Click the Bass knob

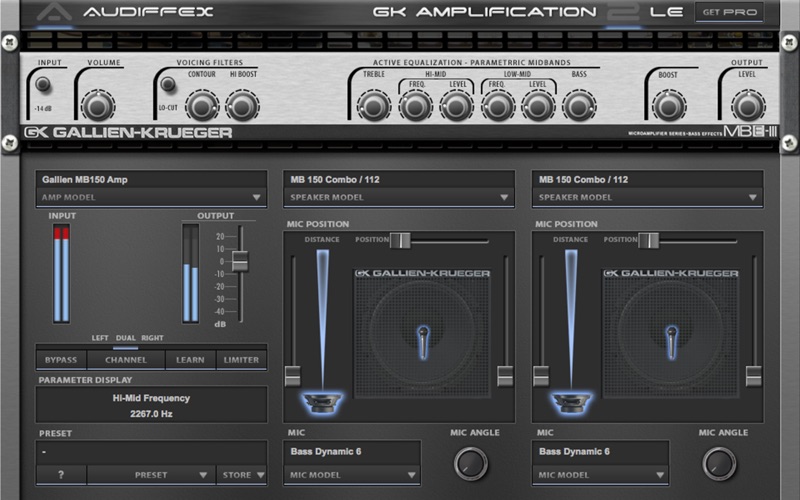(579, 106)
